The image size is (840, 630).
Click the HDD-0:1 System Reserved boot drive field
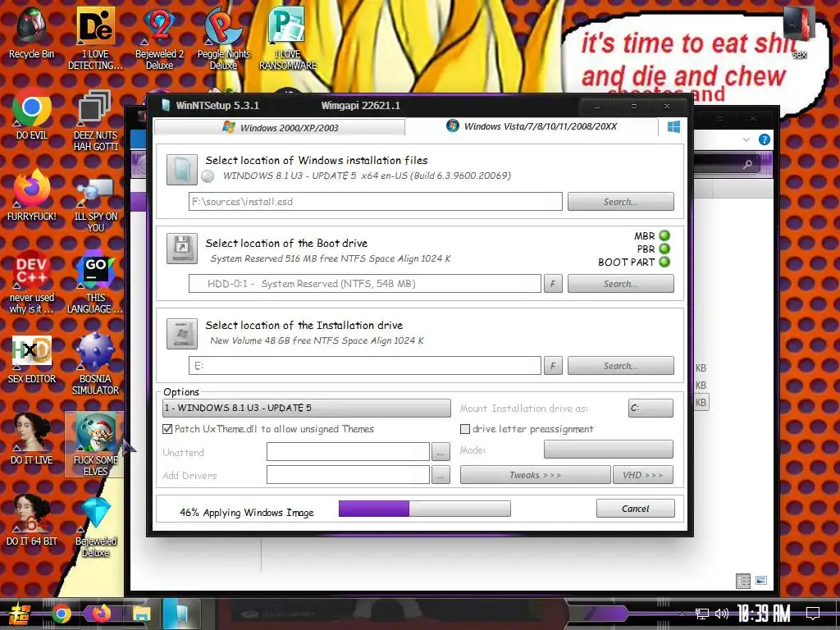point(364,284)
